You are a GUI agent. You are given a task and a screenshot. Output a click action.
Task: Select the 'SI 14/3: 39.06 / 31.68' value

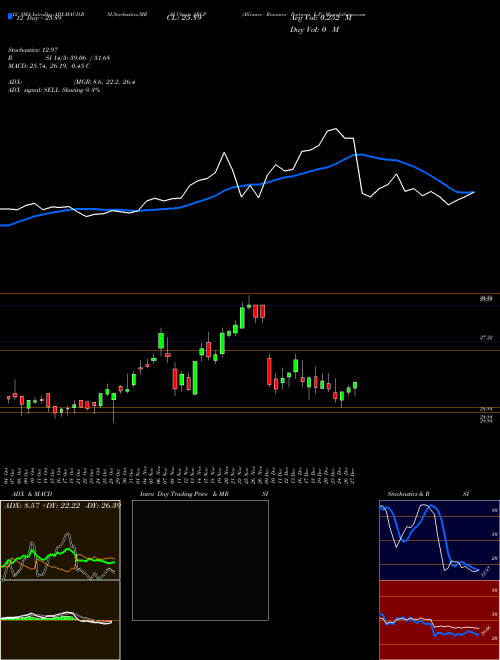[78, 58]
